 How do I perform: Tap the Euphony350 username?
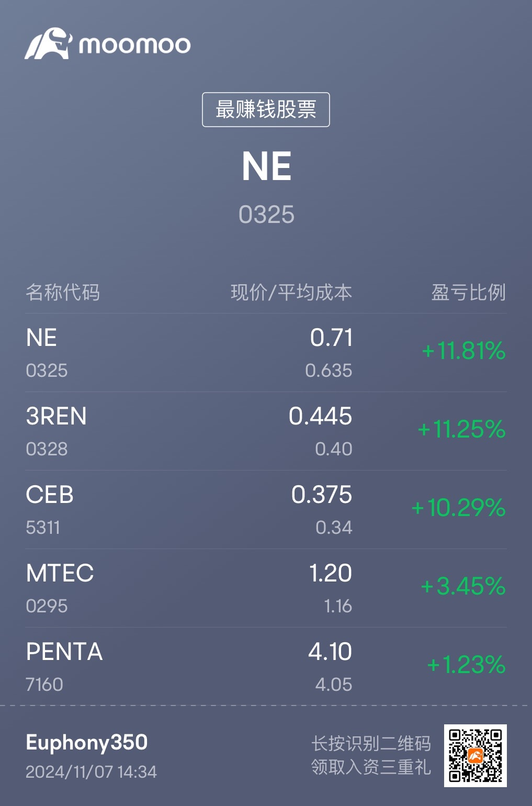(87, 743)
